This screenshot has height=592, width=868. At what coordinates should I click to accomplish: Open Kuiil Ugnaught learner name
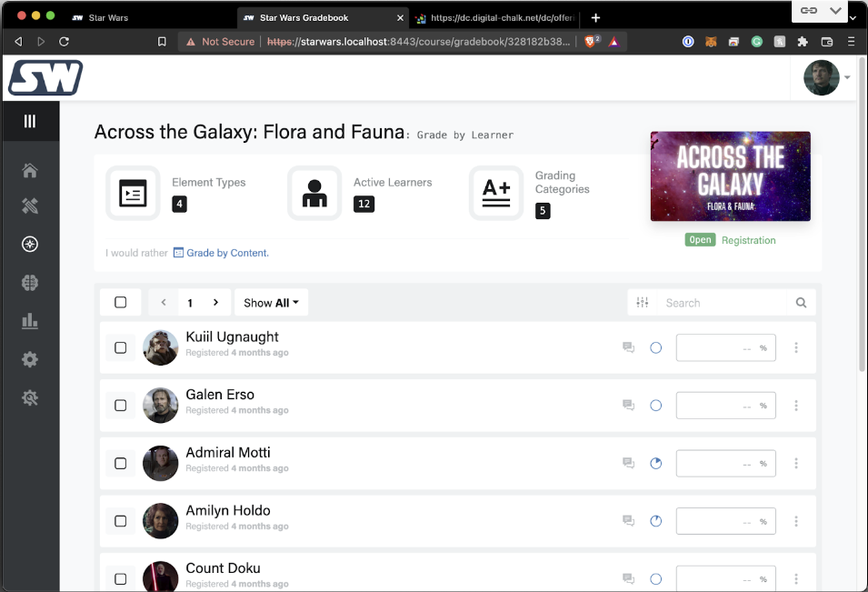coord(232,336)
